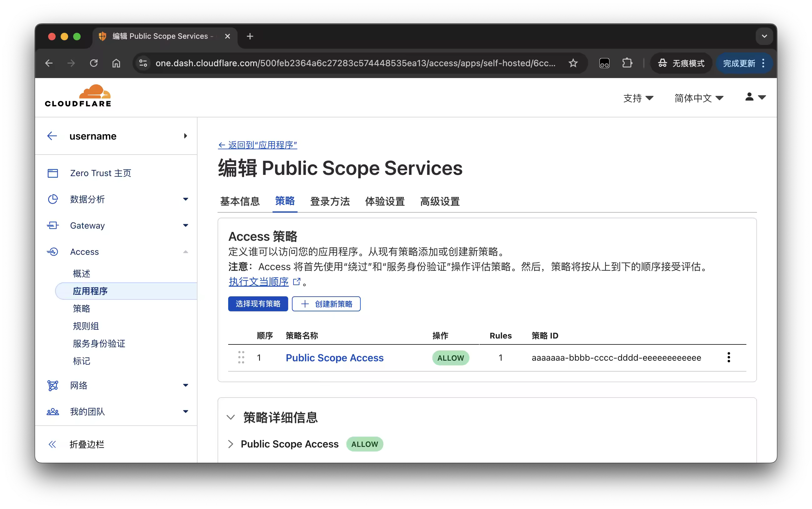The width and height of the screenshot is (812, 509).
Task: Select 应用程序 in the sidebar
Action: click(x=126, y=291)
